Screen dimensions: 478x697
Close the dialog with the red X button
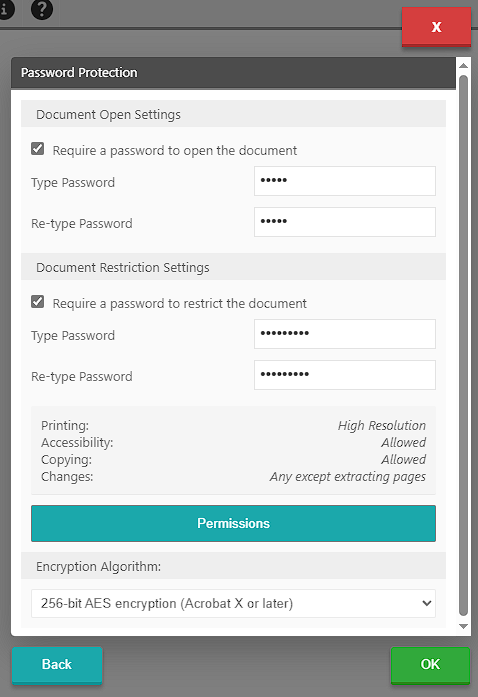436,27
